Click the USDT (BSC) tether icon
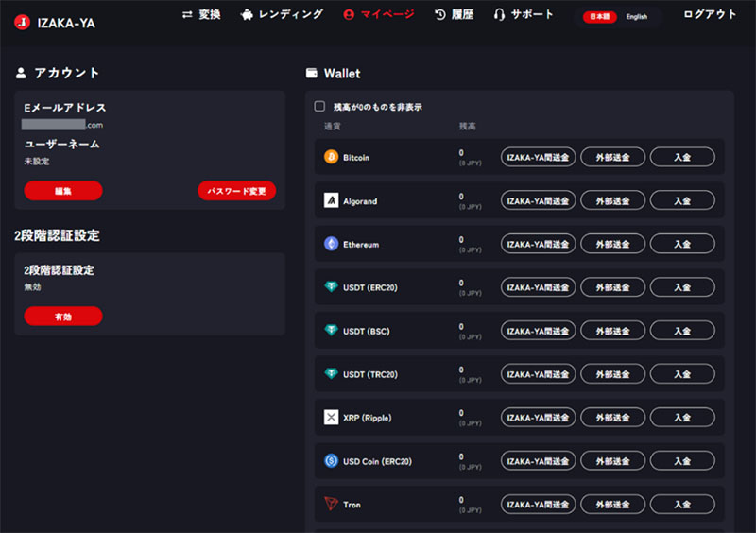The image size is (756, 533). click(332, 331)
